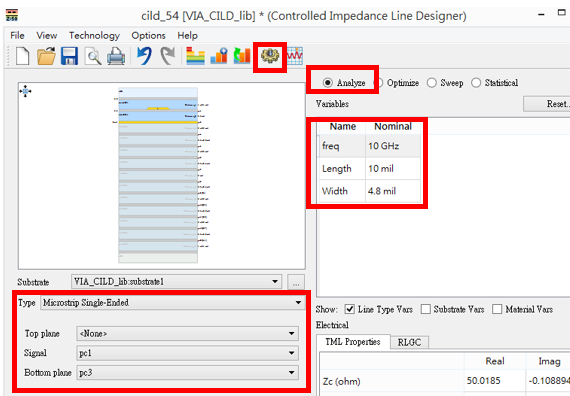The image size is (570, 396).
Task: Click the bar chart with blue pin icon
Action: coord(219,56)
